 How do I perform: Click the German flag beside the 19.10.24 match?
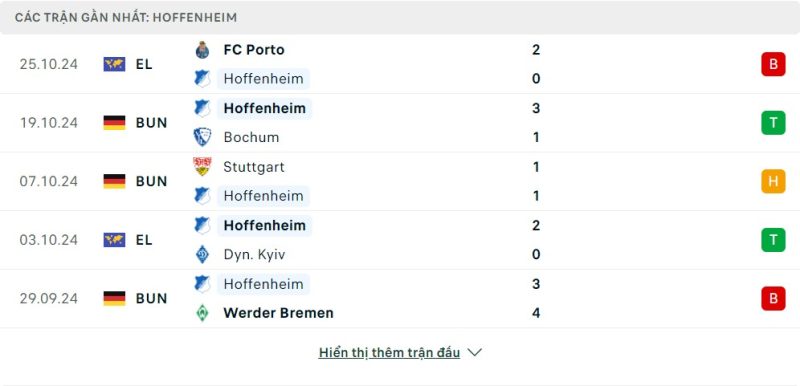coord(114,123)
